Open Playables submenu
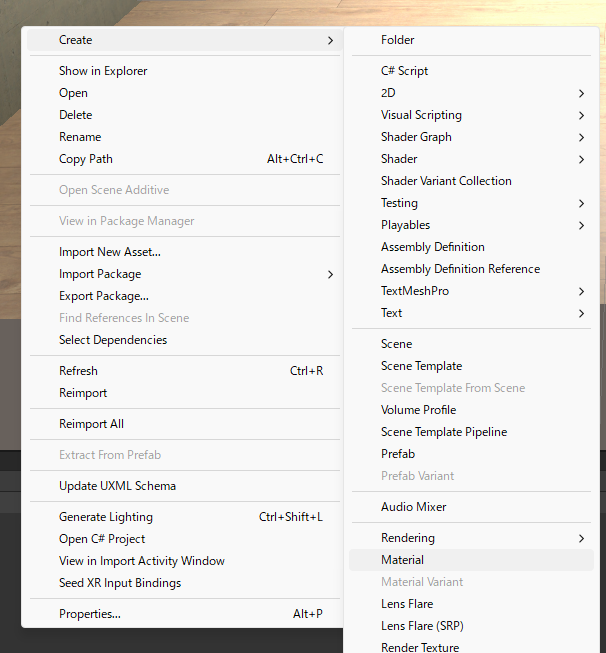 pyautogui.click(x=471, y=225)
